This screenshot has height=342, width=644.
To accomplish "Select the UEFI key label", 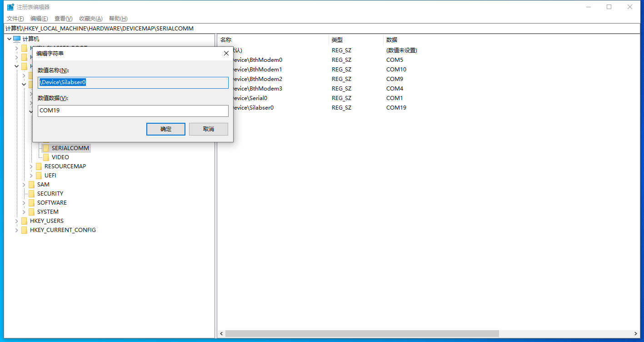I will click(50, 176).
